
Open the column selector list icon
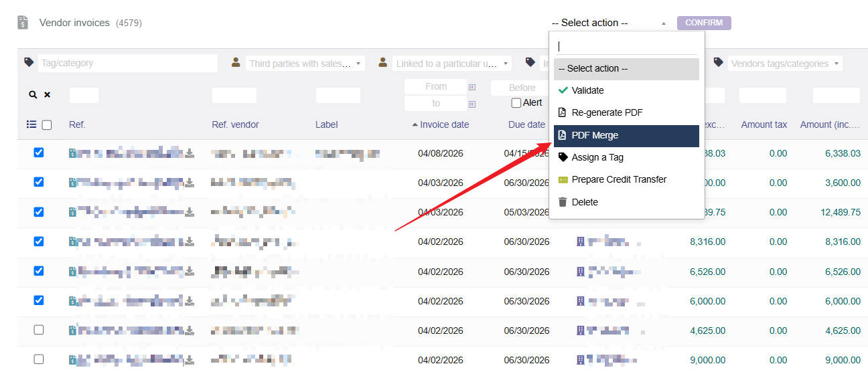31,124
